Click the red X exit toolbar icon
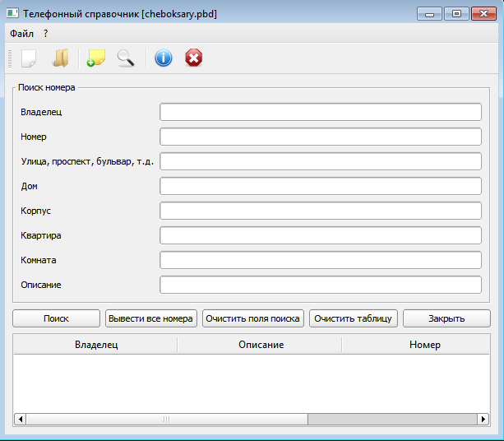 click(x=193, y=58)
